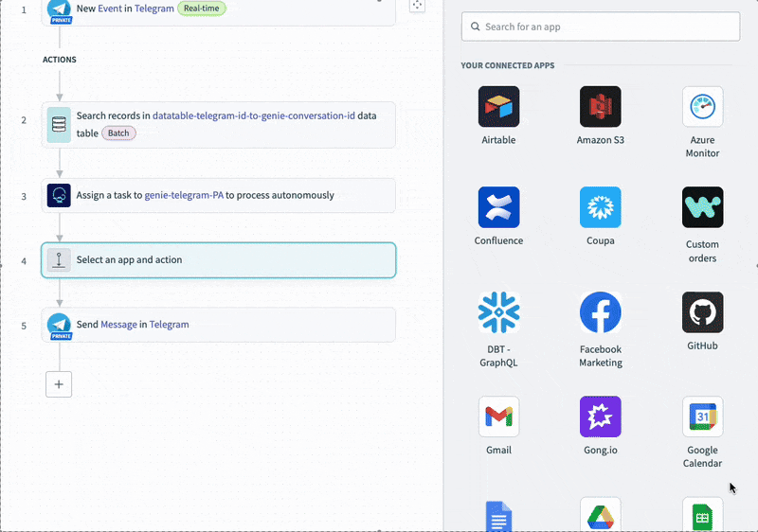Viewport: 758px width, 532px height.
Task: Focus the Search for an app field
Action: pos(601,27)
